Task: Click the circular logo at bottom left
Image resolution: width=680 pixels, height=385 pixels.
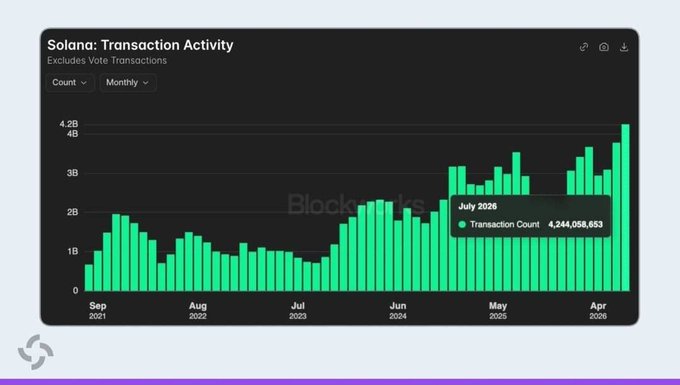Action: (x=36, y=352)
